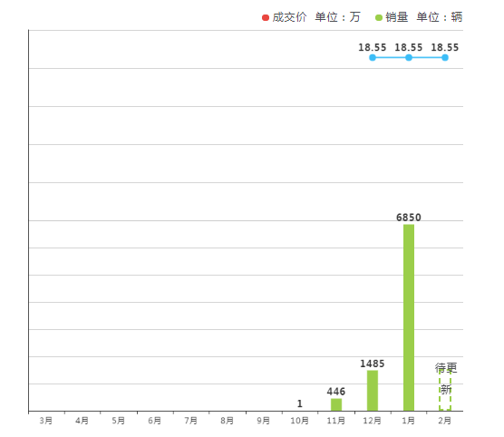Click the 1月 axis label
Image resolution: width=504 pixels, height=437 pixels.
409,421
